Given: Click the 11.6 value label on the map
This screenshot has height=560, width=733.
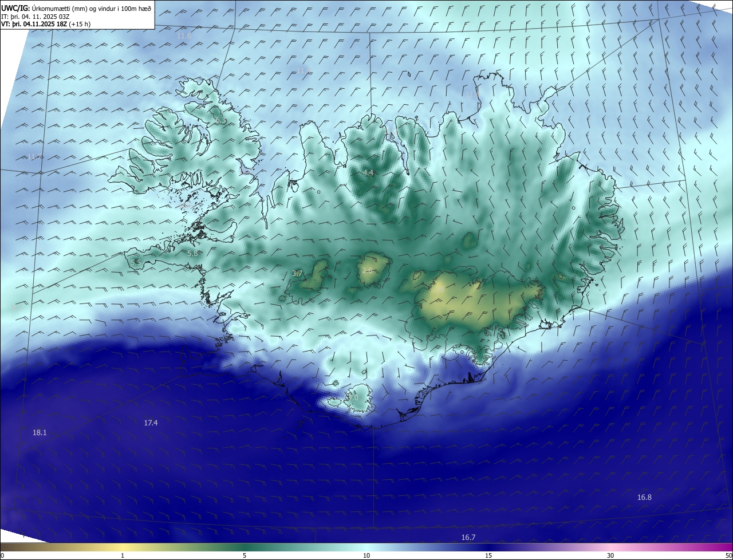Looking at the screenshot, I should pos(184,36).
